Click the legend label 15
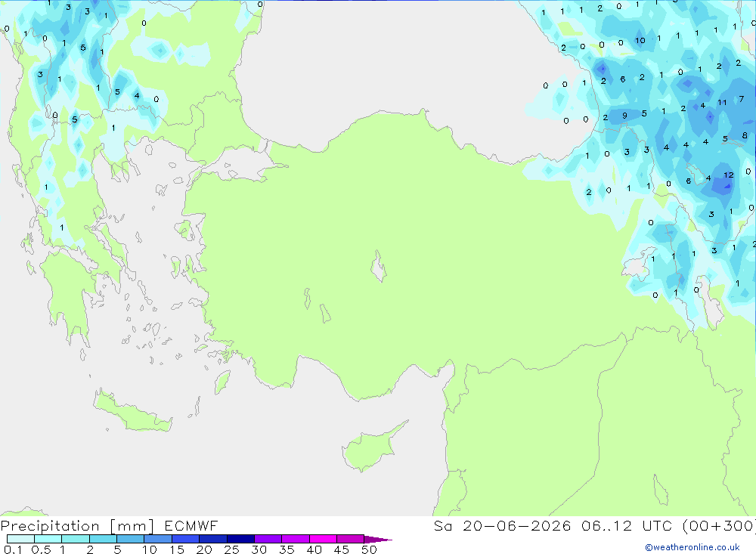Screen dimensions: 756x554 coord(177,549)
